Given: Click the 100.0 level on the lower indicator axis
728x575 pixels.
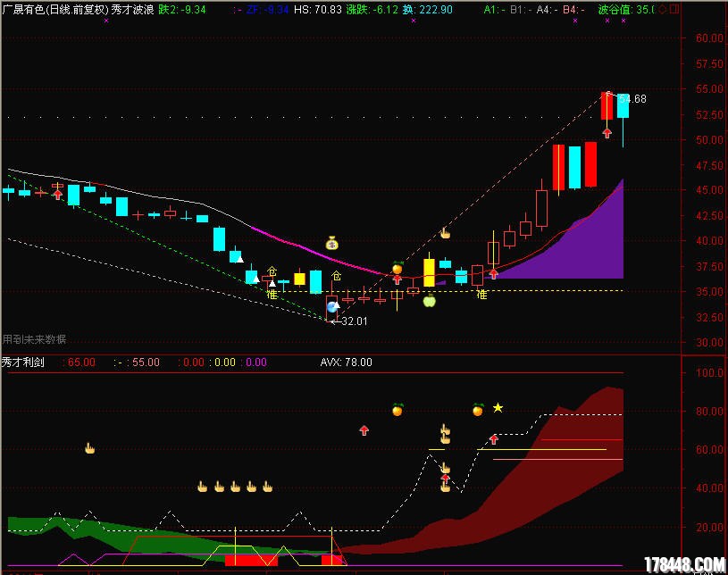Looking at the screenshot, I should [x=709, y=372].
